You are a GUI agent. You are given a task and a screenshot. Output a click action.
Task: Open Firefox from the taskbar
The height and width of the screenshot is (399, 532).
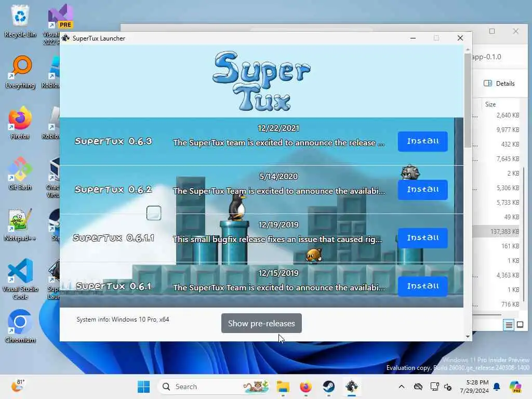305,387
